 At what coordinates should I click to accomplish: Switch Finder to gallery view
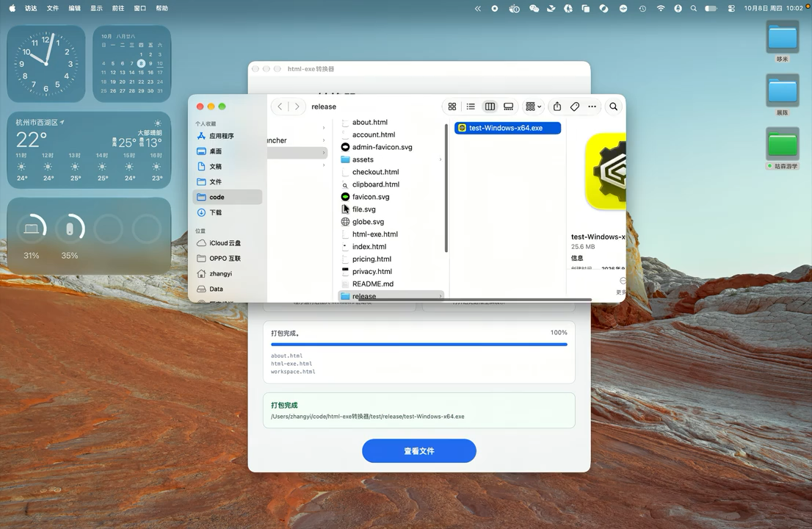tap(509, 107)
